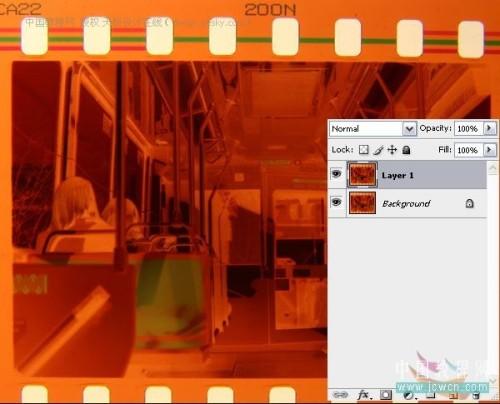Viewport: 500px width, 404px height.
Task: Add a layer mask
Action: click(x=386, y=395)
